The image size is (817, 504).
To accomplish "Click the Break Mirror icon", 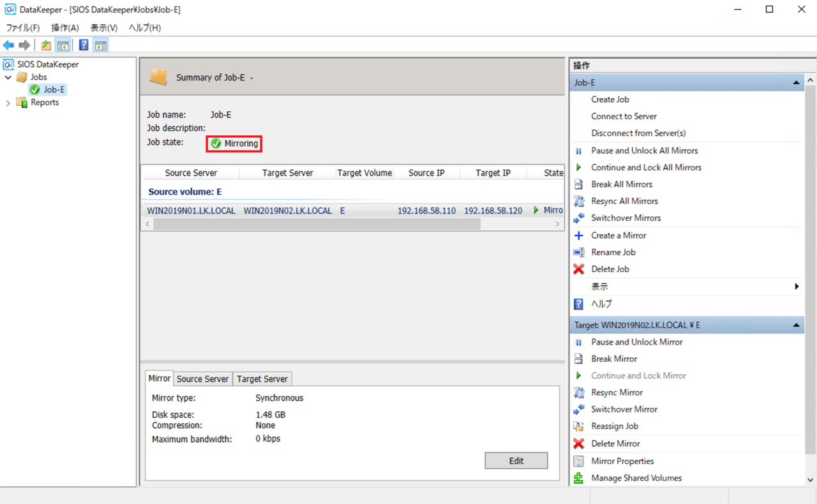I will click(x=578, y=359).
